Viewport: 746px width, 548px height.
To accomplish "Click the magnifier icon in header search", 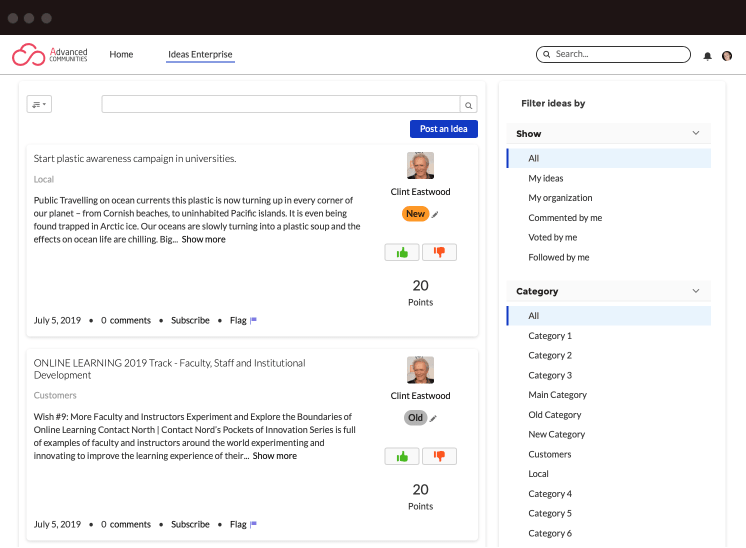I will pyautogui.click(x=547, y=54).
